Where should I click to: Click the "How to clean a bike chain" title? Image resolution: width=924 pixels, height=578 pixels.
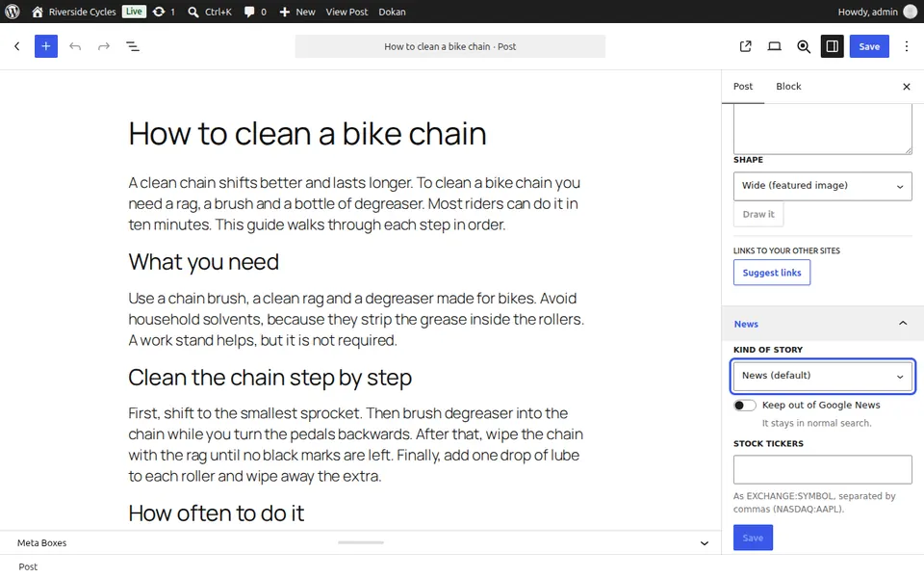click(x=308, y=133)
